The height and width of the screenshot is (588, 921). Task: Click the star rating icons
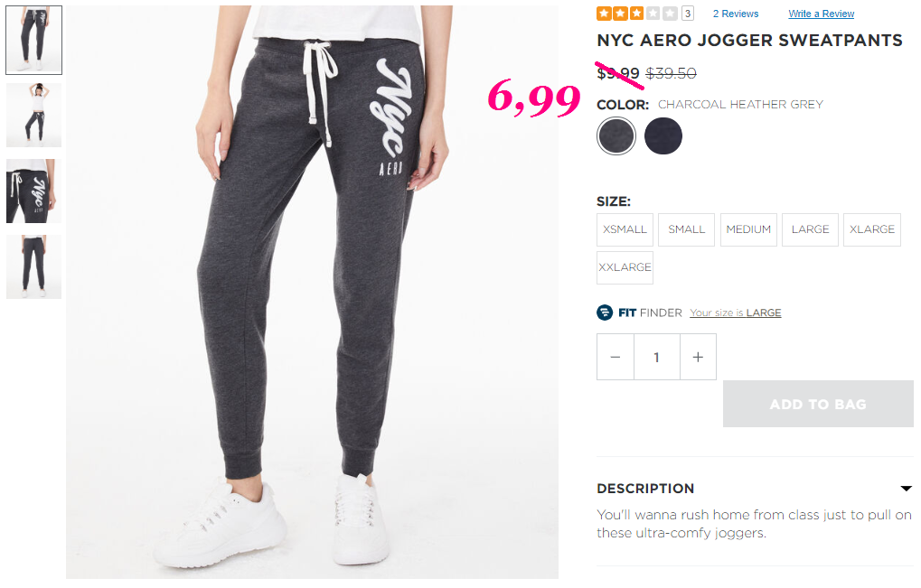tap(636, 13)
